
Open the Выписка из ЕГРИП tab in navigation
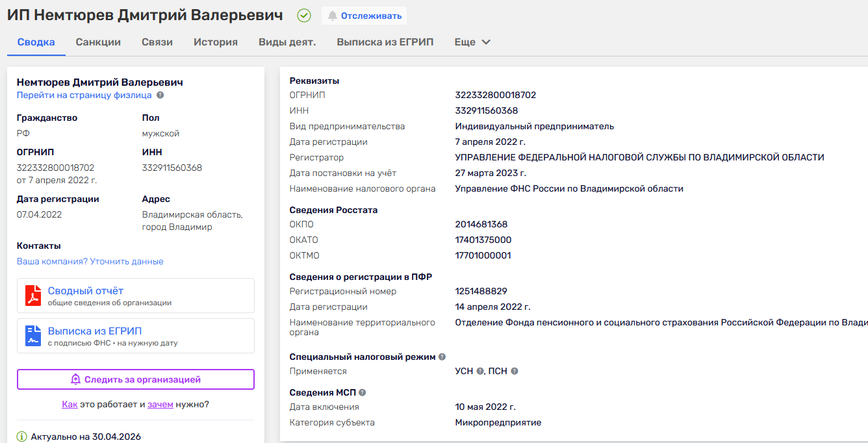(385, 42)
